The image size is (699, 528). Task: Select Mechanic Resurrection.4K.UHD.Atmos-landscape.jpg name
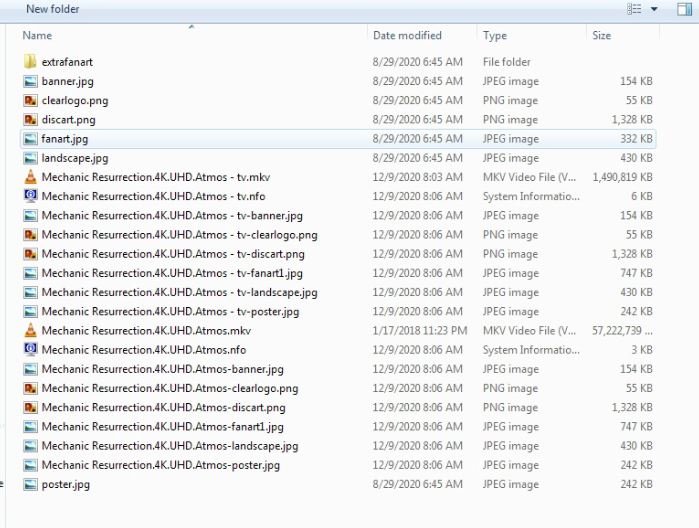coord(170,446)
